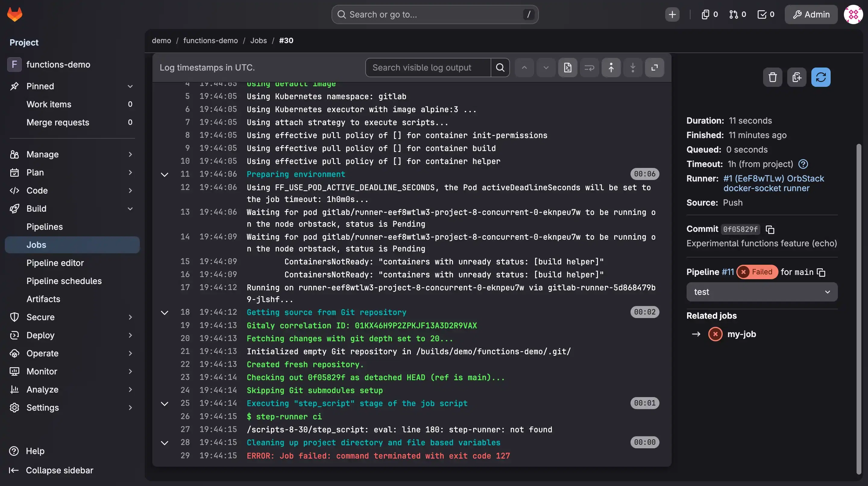Click the Search or go to bar
868x486 pixels.
[x=435, y=14]
